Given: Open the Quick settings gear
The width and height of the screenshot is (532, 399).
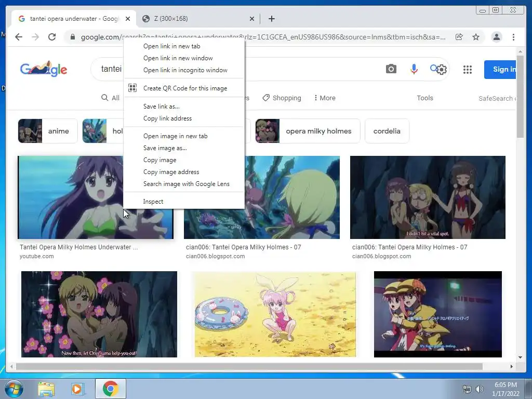Looking at the screenshot, I should click(x=442, y=70).
